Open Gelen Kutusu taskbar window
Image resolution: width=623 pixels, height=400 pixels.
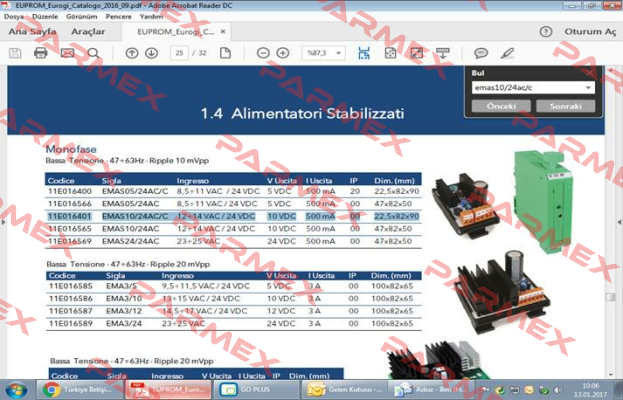point(345,390)
